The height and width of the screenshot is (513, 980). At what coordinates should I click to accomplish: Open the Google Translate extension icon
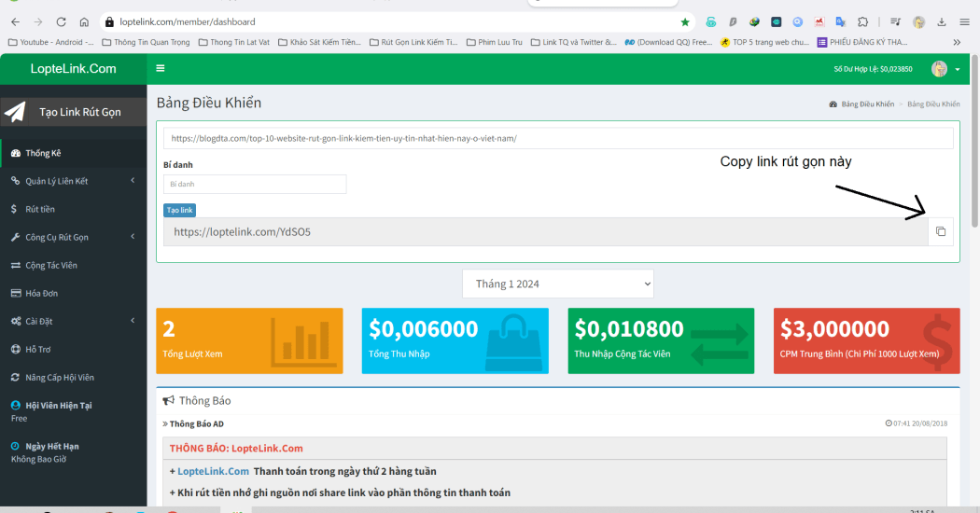coord(841,21)
